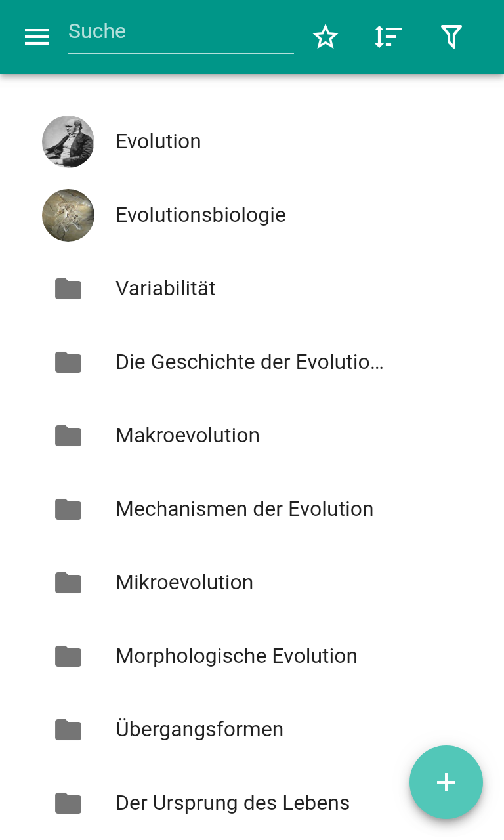504x840 pixels.
Task: Click the Übergangsformen folder icon
Action: (68, 730)
